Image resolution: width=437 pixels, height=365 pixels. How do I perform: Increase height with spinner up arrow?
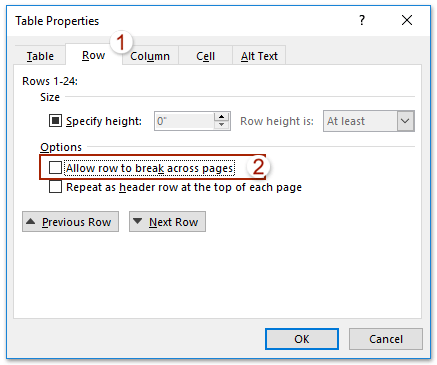point(222,117)
